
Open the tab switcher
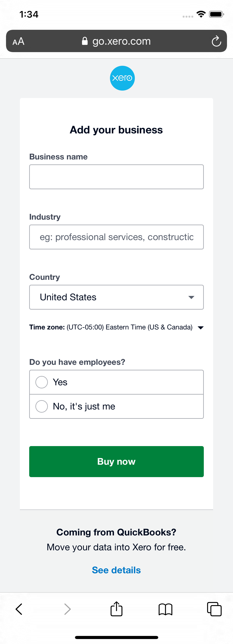(214, 609)
